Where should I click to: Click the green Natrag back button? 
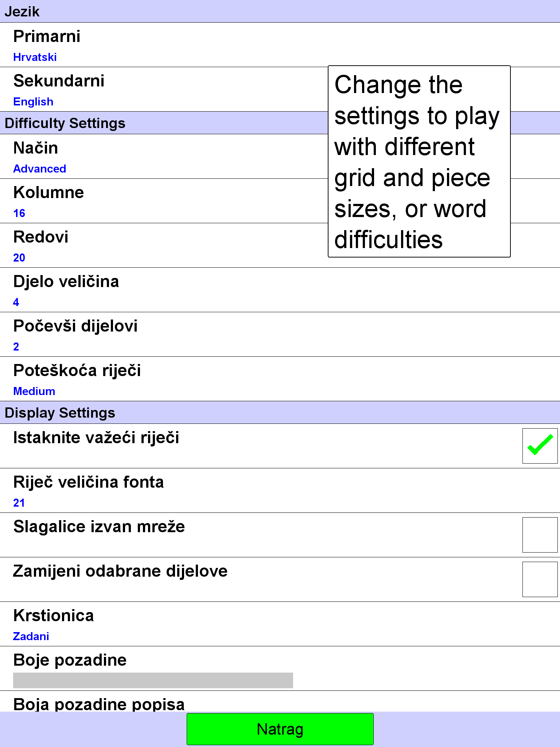click(280, 729)
